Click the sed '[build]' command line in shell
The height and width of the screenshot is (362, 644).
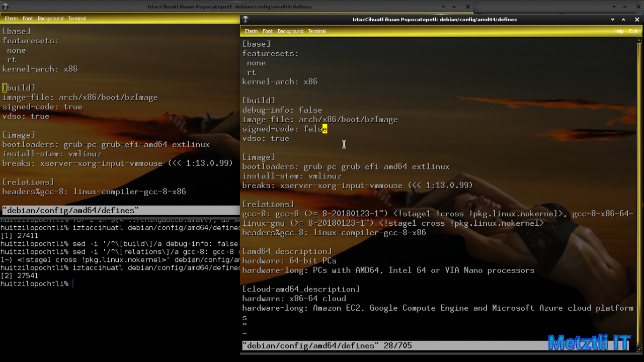tap(120, 244)
